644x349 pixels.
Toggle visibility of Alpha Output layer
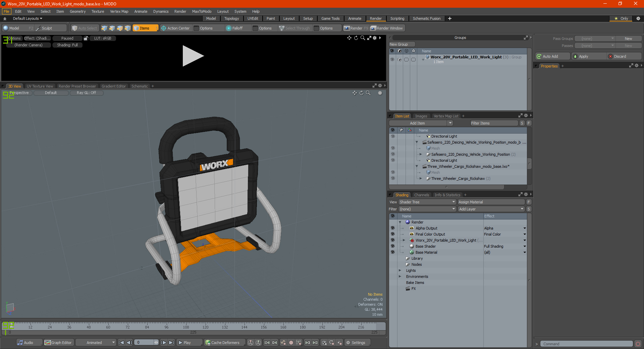pos(392,228)
